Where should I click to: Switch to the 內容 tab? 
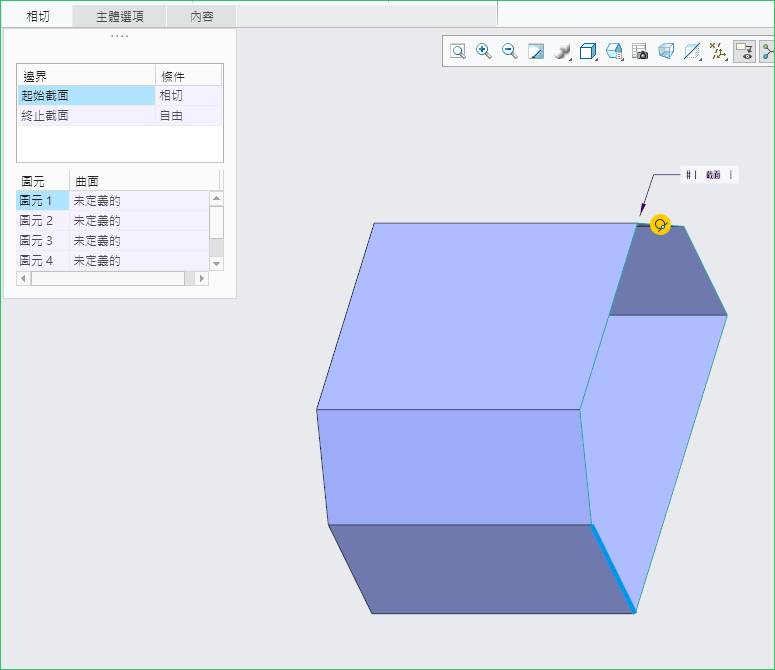tap(202, 16)
